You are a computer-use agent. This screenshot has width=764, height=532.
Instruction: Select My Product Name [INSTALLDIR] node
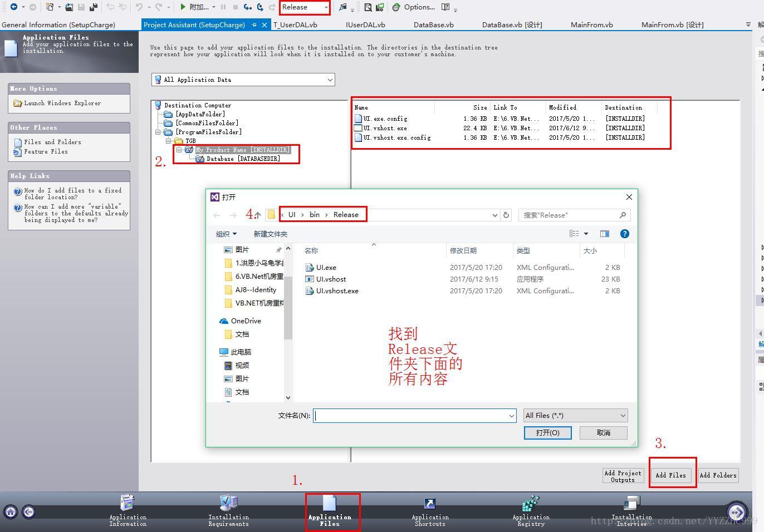point(243,150)
